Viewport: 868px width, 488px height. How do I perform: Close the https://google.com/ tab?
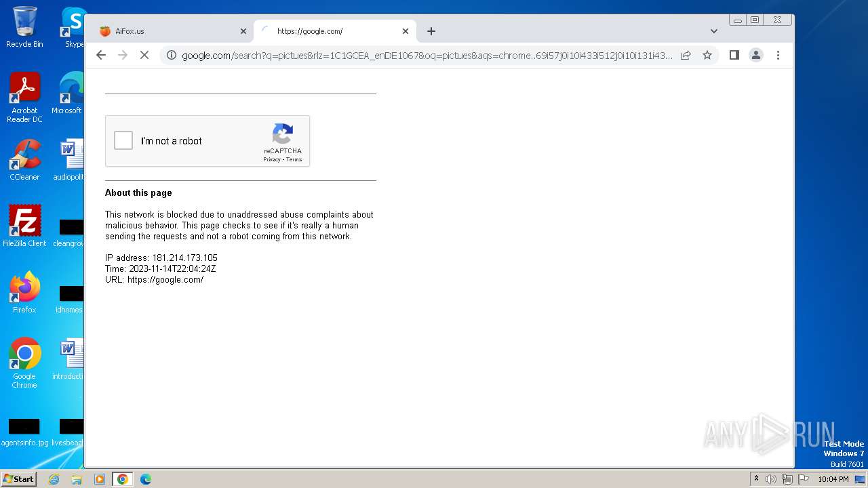click(x=406, y=31)
